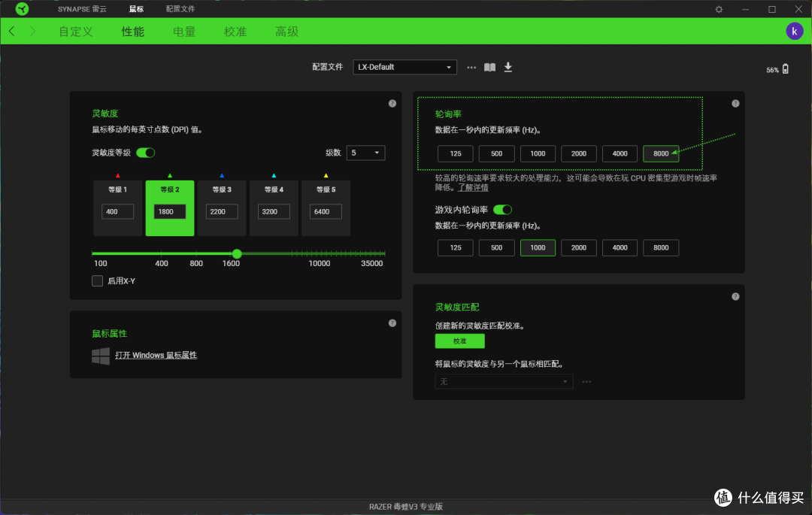Click the grayed three-dots beside 无 dropdown
This screenshot has height=515, width=812.
(586, 382)
